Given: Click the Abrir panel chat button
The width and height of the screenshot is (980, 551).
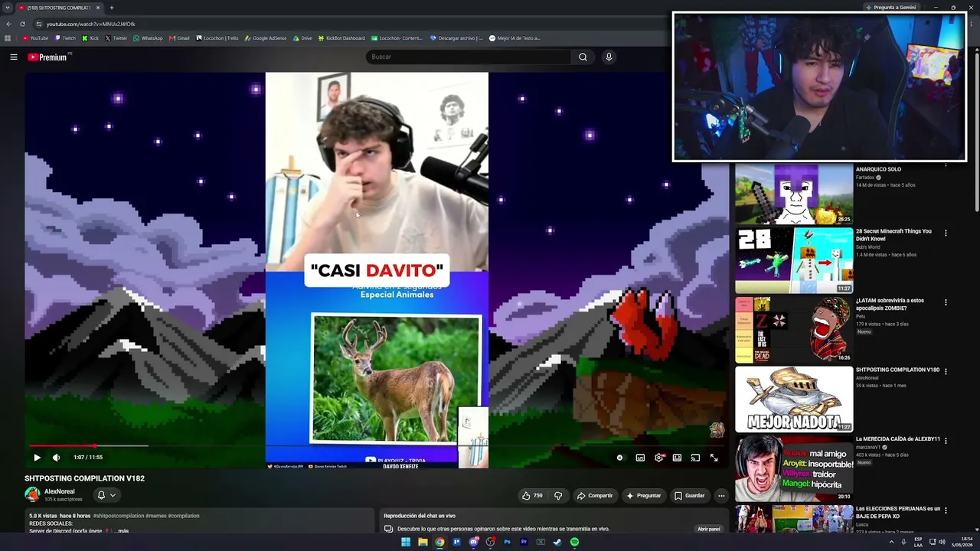Looking at the screenshot, I should click(709, 529).
